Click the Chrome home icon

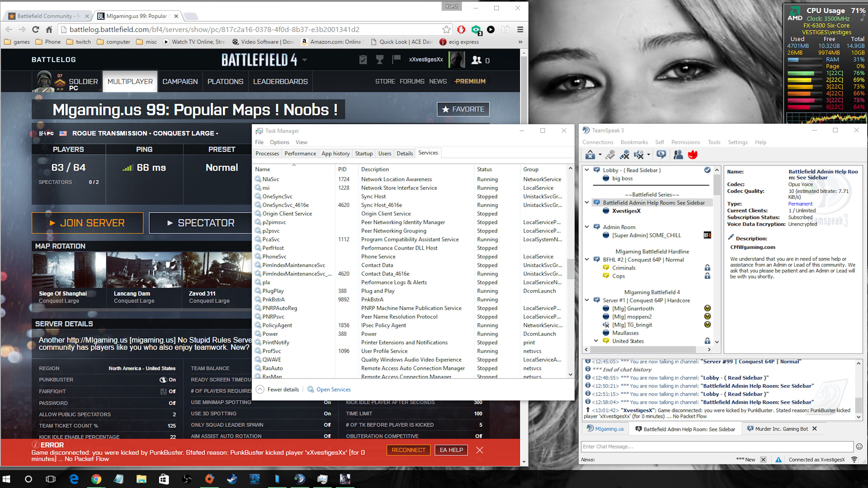(x=49, y=29)
